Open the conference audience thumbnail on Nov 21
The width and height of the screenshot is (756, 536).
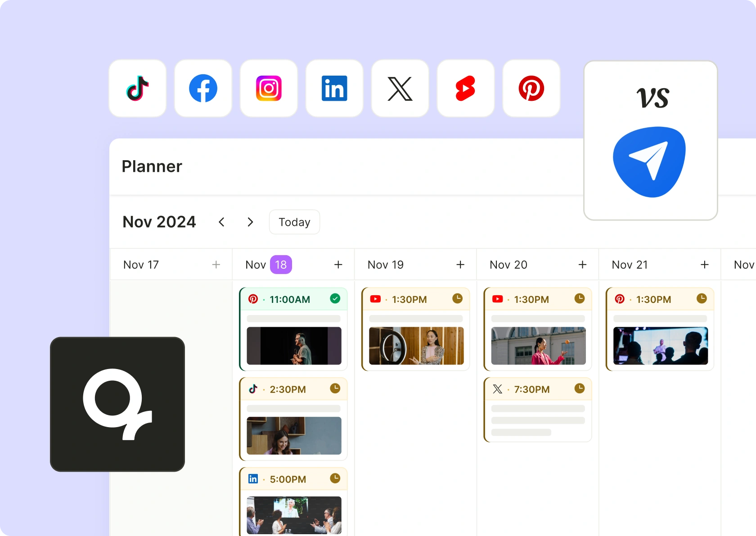[661, 346]
